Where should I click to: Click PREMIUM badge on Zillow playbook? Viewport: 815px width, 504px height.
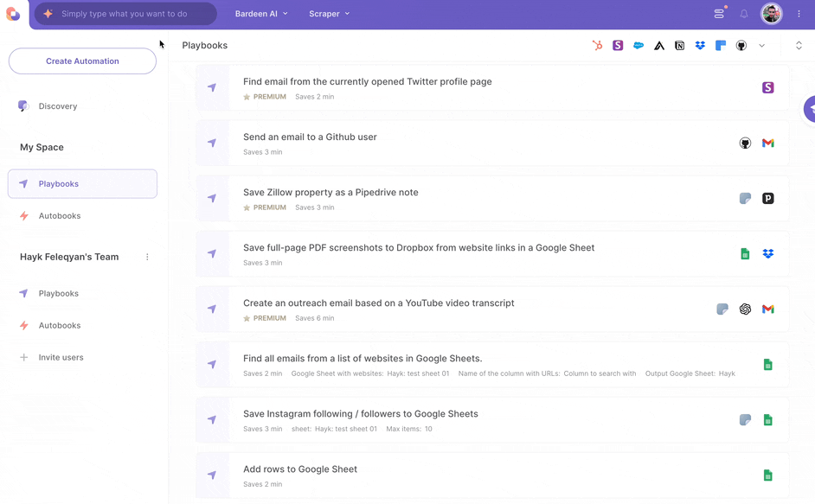pos(265,207)
